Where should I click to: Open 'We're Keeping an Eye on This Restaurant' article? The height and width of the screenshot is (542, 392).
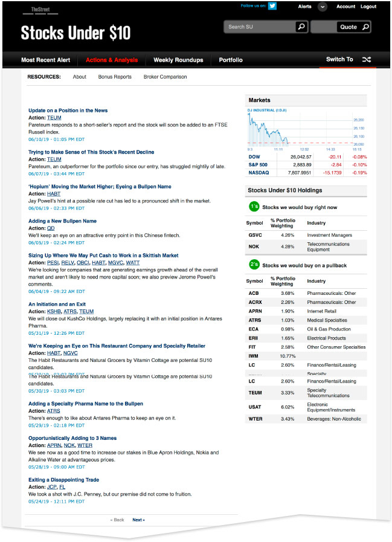tap(117, 346)
